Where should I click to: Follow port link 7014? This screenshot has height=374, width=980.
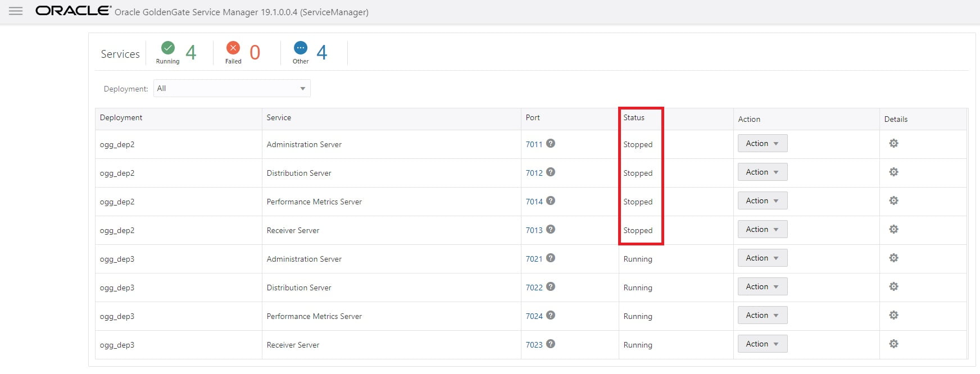(534, 202)
